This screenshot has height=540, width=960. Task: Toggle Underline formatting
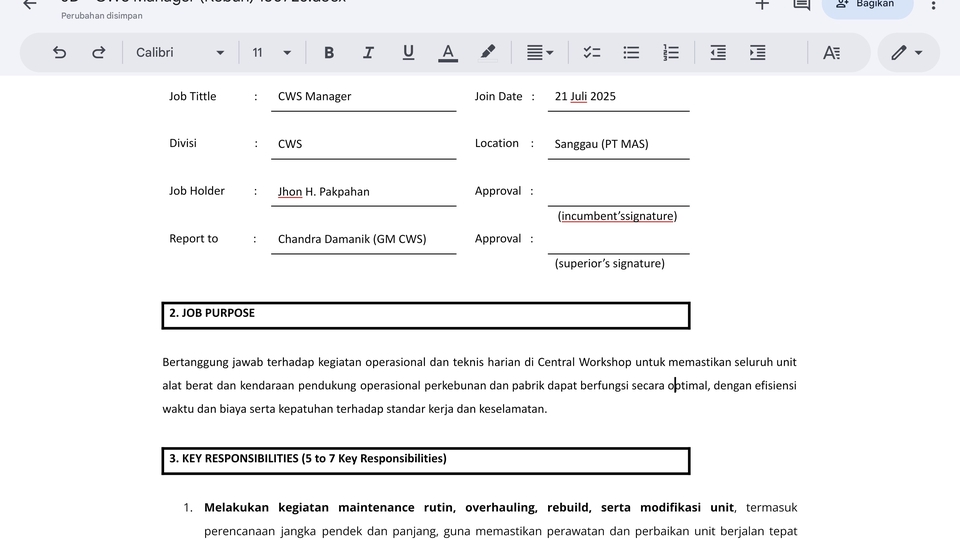tap(408, 53)
